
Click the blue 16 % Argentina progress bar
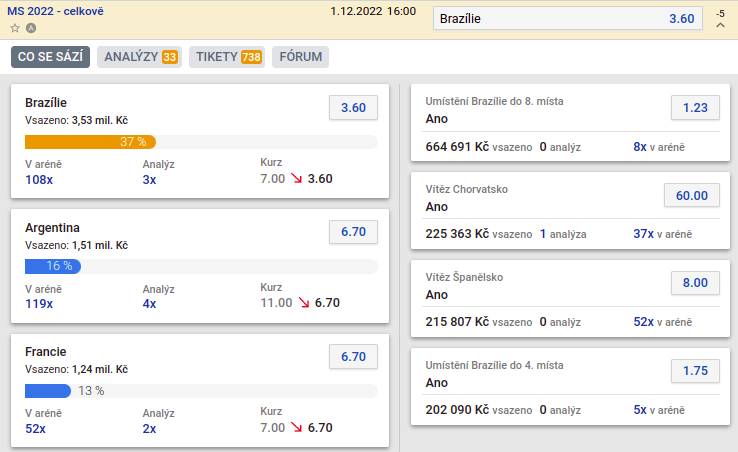coord(53,266)
